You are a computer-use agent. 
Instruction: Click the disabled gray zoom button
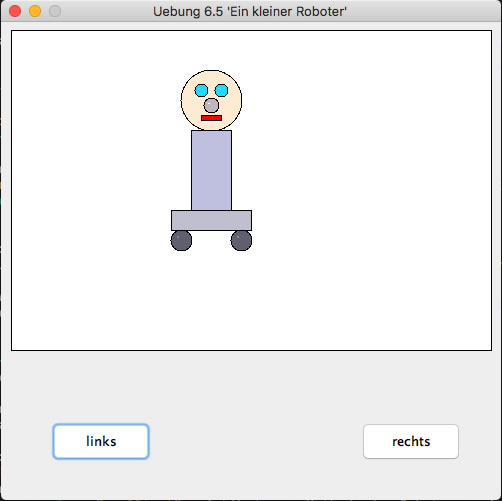[x=55, y=11]
